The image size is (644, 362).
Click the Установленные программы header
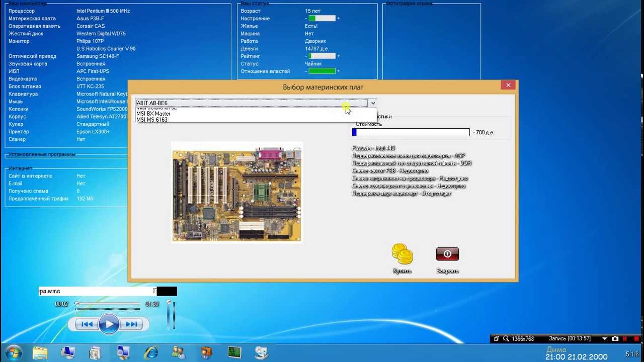tap(42, 154)
